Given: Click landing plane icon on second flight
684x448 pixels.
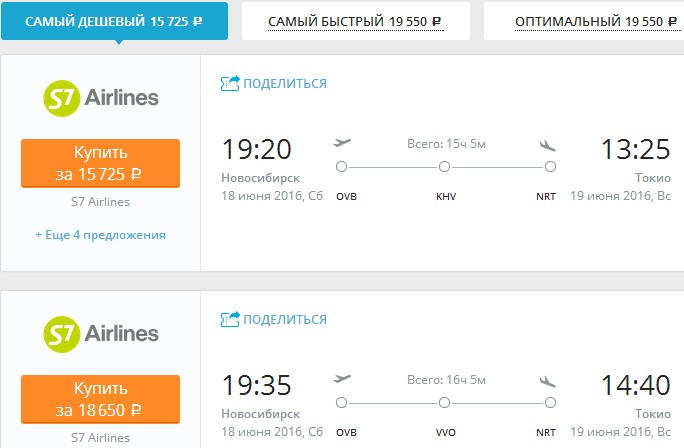Looking at the screenshot, I should coord(547,381).
